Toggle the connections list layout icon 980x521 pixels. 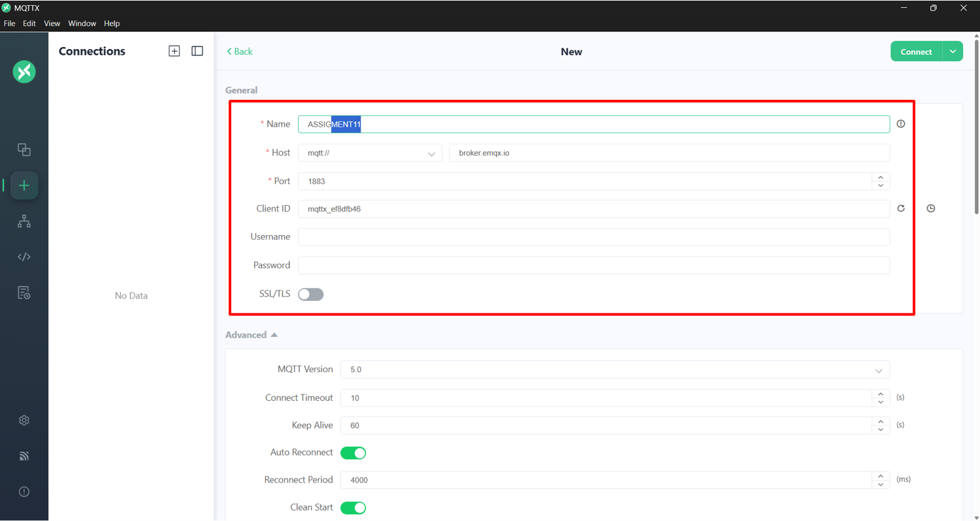pyautogui.click(x=197, y=51)
